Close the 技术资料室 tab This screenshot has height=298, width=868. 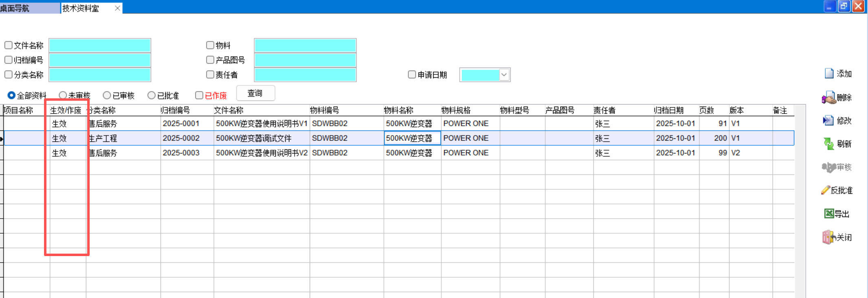[117, 8]
